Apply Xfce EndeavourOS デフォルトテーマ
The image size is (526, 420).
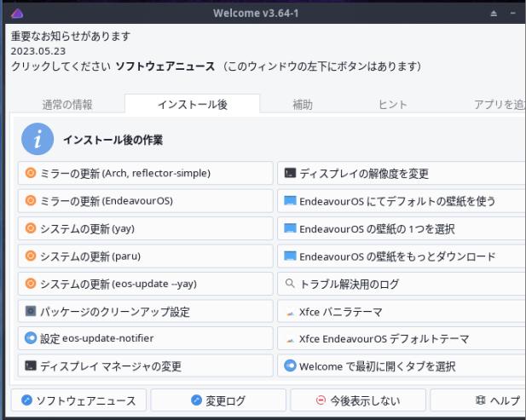click(x=402, y=338)
